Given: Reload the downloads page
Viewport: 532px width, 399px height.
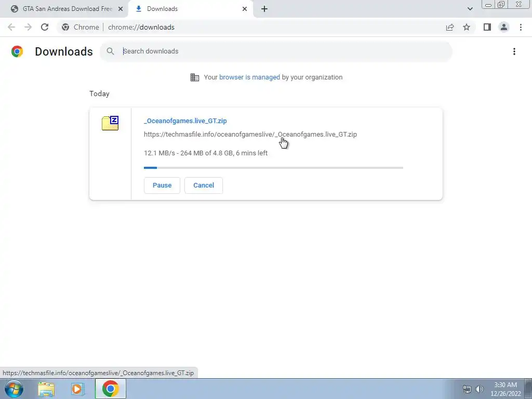Looking at the screenshot, I should click(x=45, y=27).
